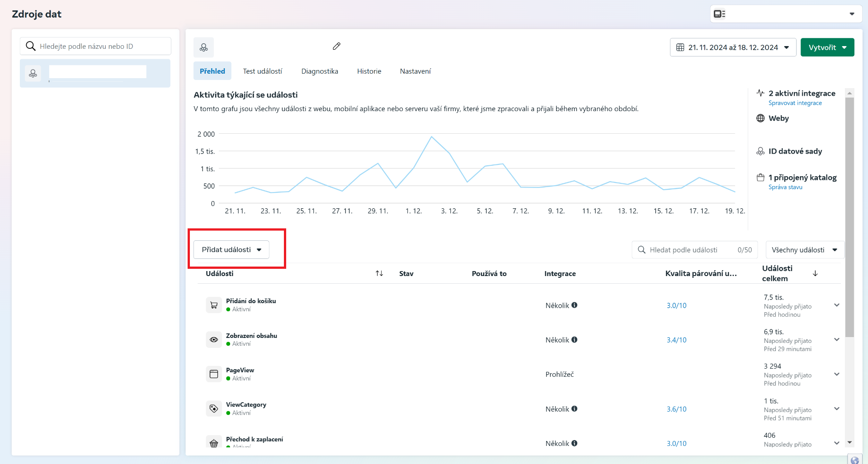This screenshot has width=868, height=464.
Task: Open the 3.0/10 score for Přechod k zaplacení
Action: click(676, 444)
